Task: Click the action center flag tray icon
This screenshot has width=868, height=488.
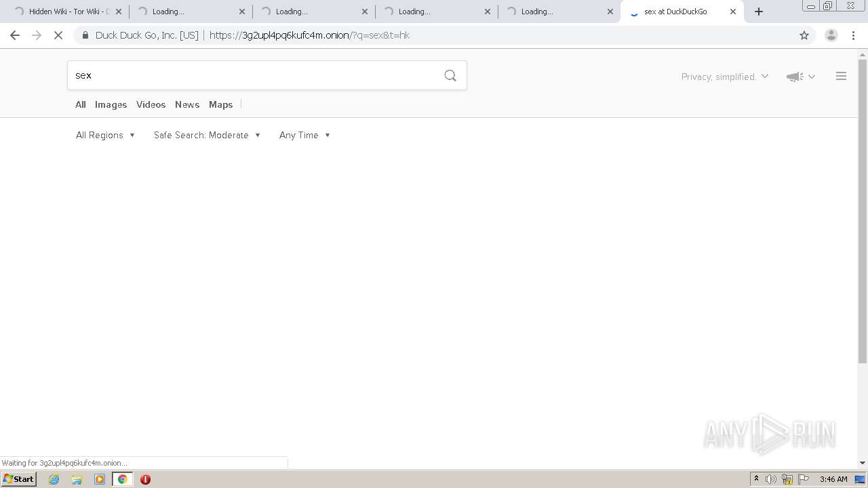Action: pyautogui.click(x=804, y=479)
